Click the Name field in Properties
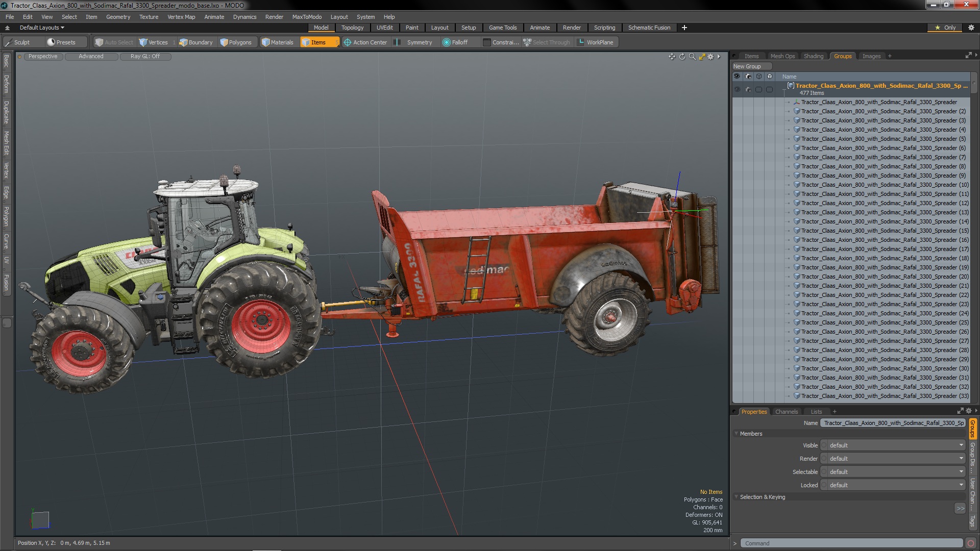 (x=893, y=423)
